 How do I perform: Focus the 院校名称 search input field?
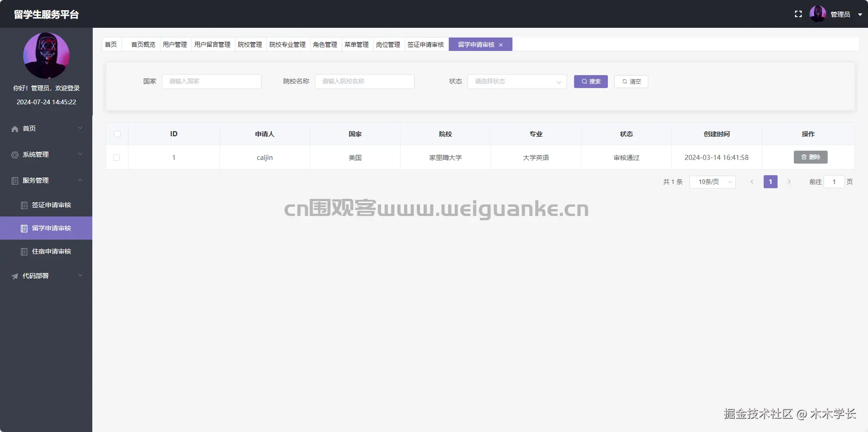(364, 82)
